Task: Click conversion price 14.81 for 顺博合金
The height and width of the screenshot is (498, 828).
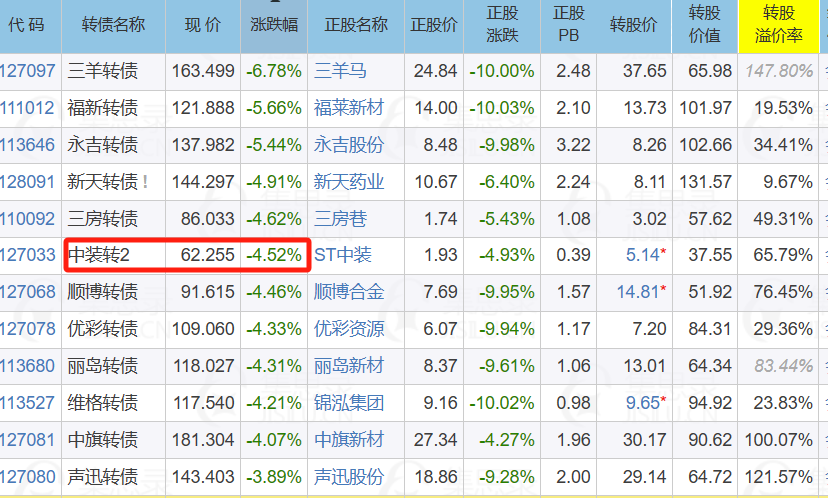Action: click(x=638, y=292)
